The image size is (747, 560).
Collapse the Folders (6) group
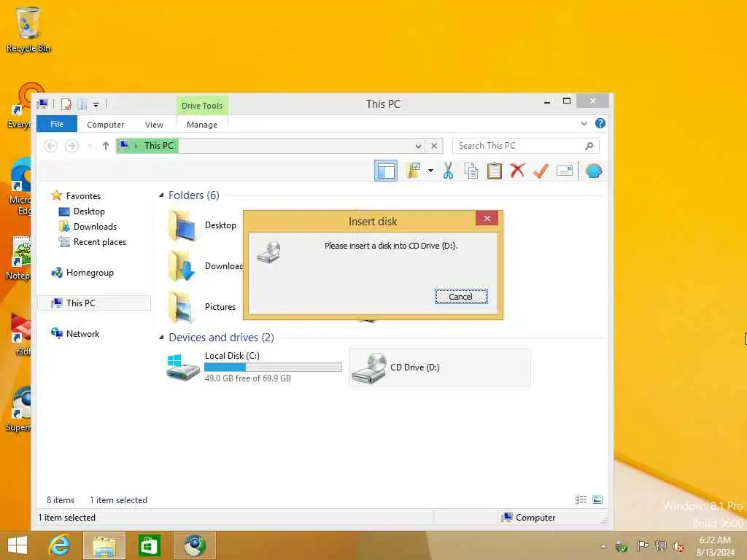(161, 195)
